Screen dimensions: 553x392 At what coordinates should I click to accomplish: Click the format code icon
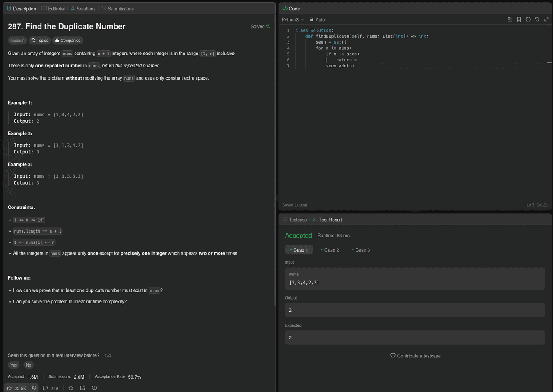click(x=510, y=19)
